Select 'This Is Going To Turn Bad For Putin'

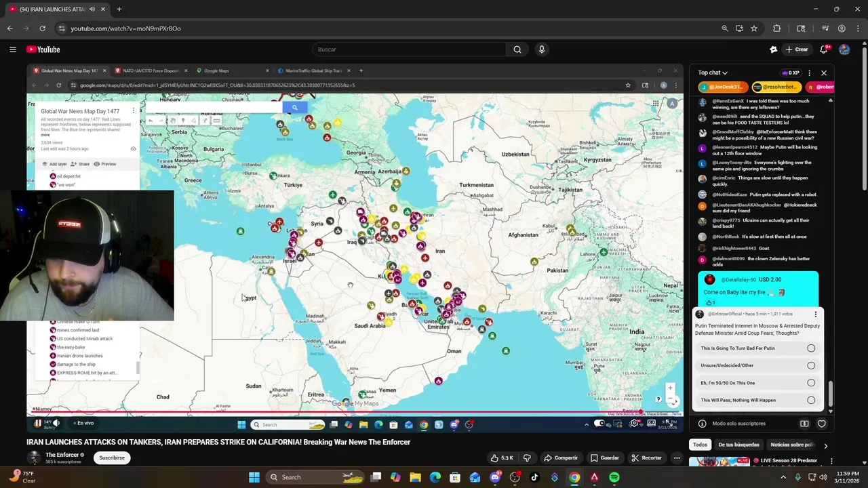point(757,348)
